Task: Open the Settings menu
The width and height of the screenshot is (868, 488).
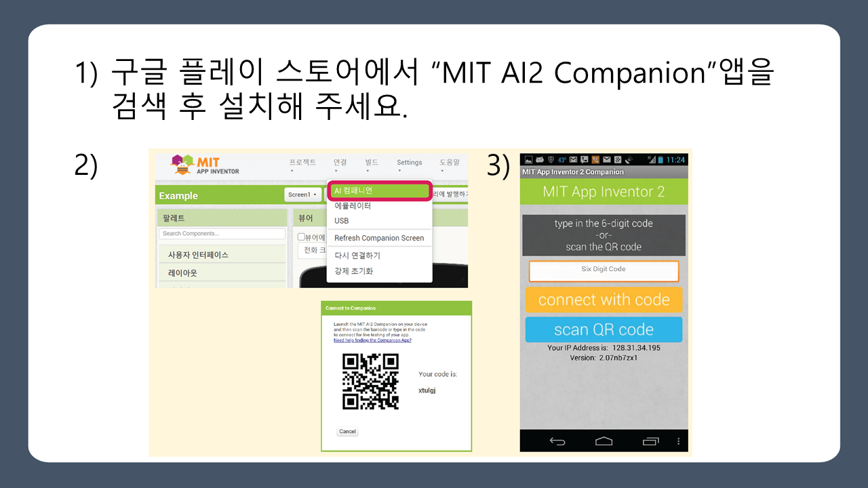Action: click(409, 162)
